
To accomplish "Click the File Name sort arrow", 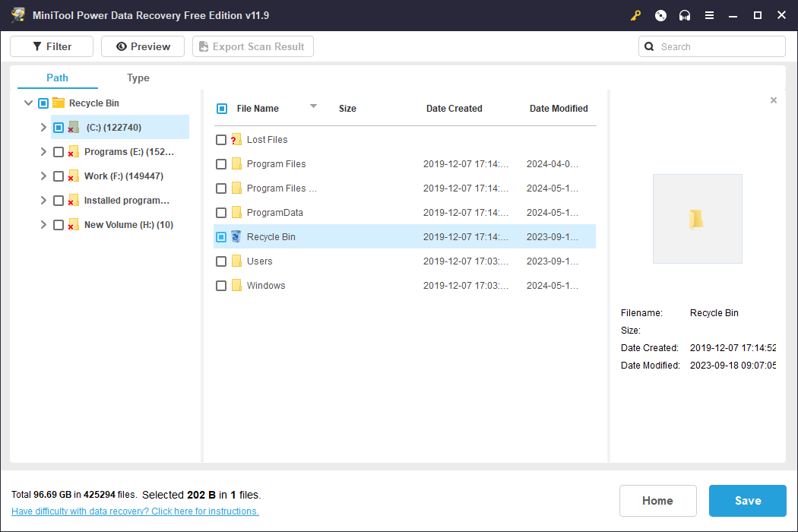I will coord(313,106).
